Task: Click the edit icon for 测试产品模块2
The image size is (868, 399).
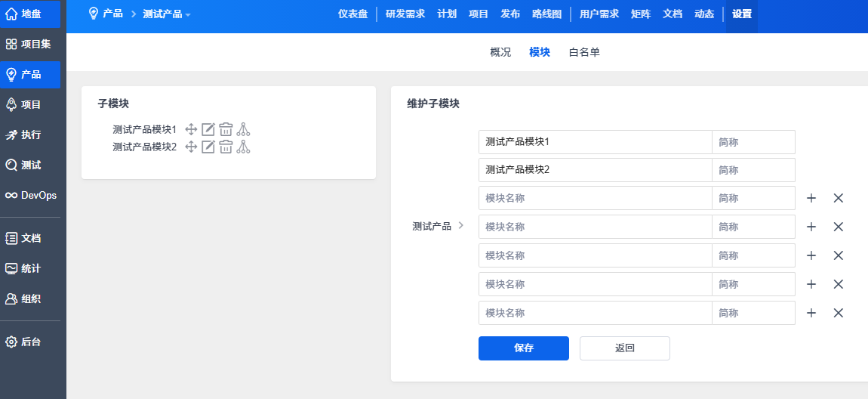Action: pos(208,147)
